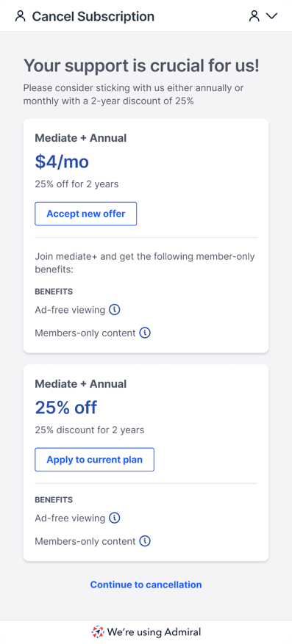Follow the Continue to cancellation link
292x644 pixels.
pos(146,585)
